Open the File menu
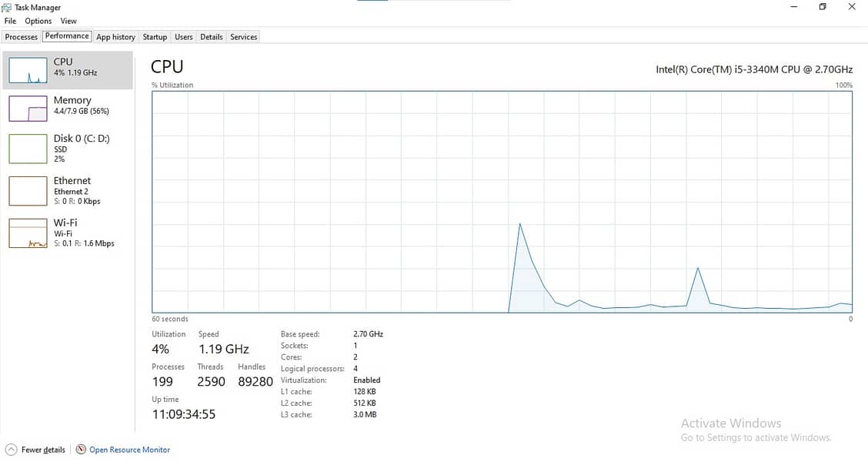The width and height of the screenshot is (868, 462). click(x=10, y=21)
